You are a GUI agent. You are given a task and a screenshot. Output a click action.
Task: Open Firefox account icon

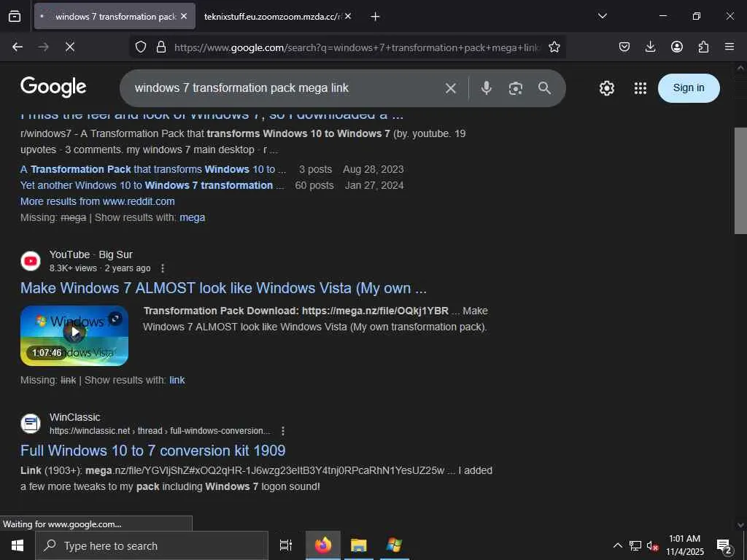tap(677, 47)
